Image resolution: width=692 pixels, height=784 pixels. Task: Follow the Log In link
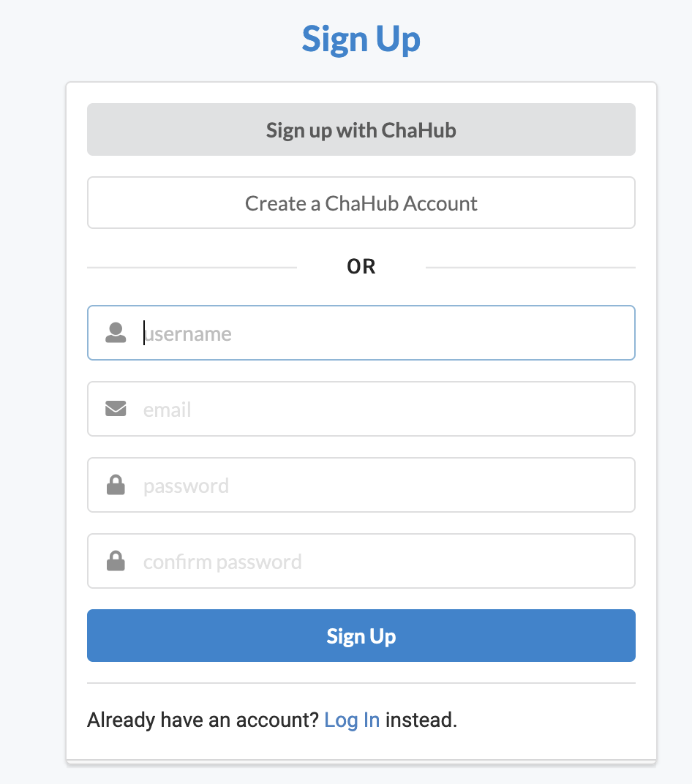click(352, 720)
